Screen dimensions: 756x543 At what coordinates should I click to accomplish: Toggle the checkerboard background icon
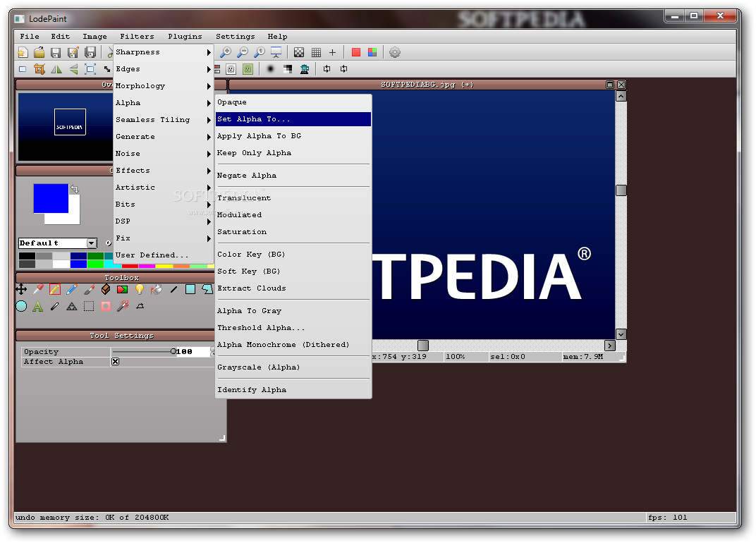299,52
